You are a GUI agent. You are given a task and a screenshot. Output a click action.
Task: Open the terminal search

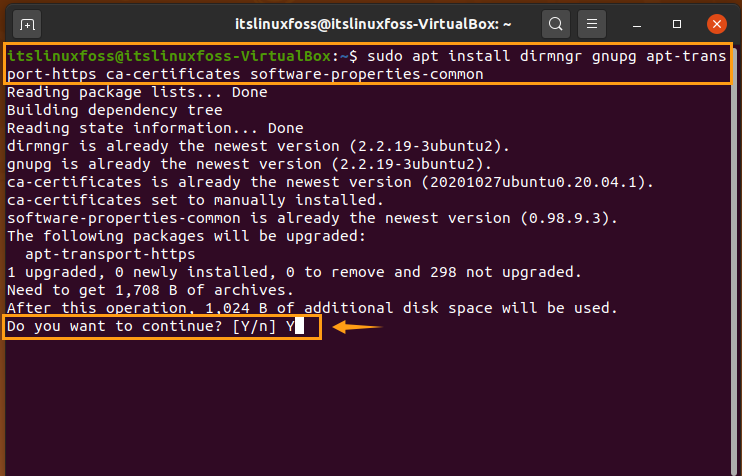[556, 24]
